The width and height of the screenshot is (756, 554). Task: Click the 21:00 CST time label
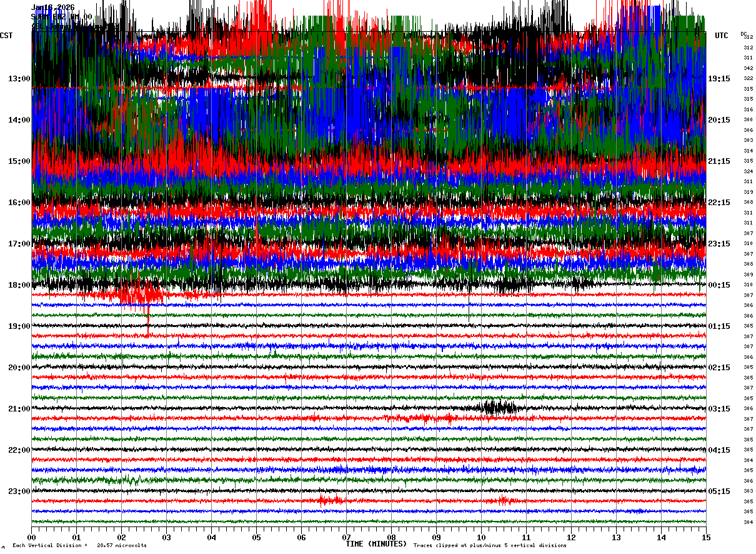click(19, 409)
